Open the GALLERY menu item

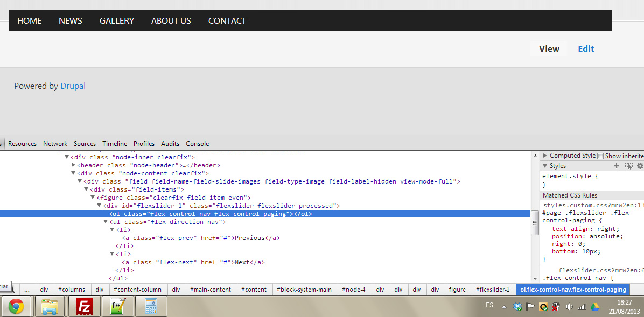point(116,21)
